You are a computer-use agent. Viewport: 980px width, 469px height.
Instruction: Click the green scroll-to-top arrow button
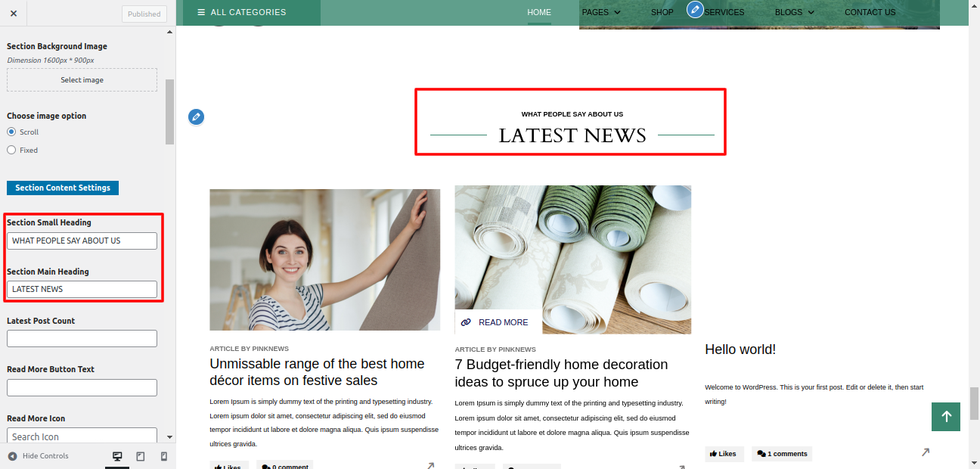tap(946, 417)
